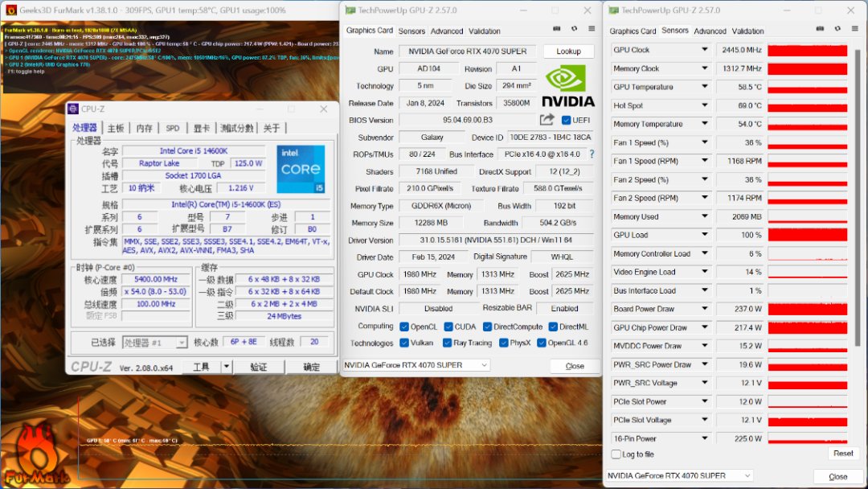Open the SPD tab in CPU-Z
The image size is (868, 489).
pyautogui.click(x=173, y=128)
